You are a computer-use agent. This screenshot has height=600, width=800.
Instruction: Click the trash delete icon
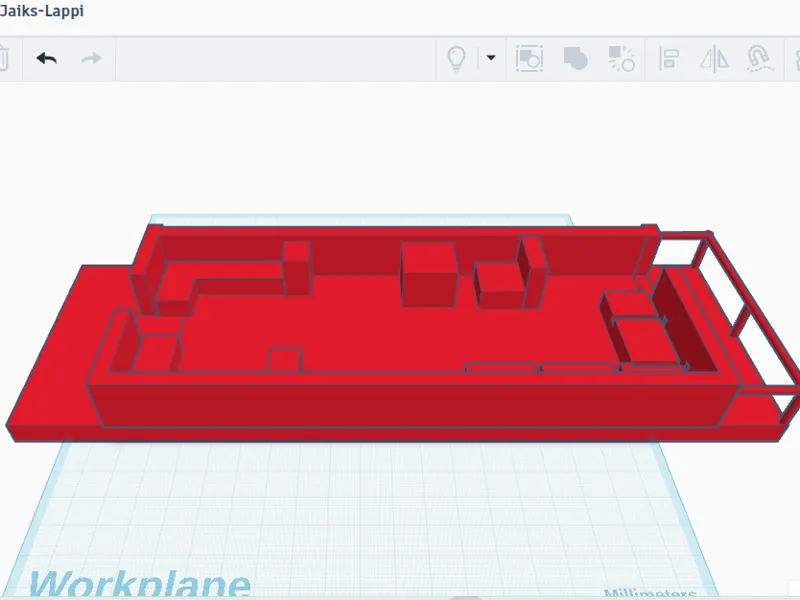pyautogui.click(x=3, y=58)
